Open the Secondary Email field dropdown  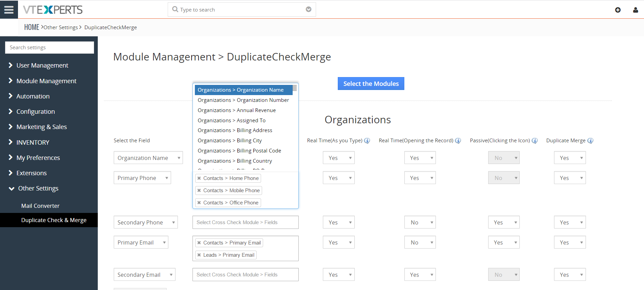point(145,275)
